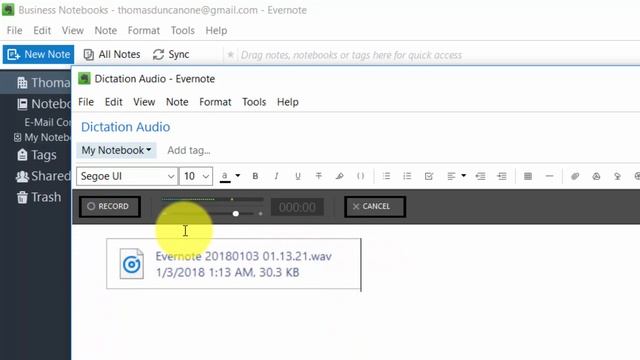Insert a horizontal rule
The image size is (640, 360).
point(549,176)
